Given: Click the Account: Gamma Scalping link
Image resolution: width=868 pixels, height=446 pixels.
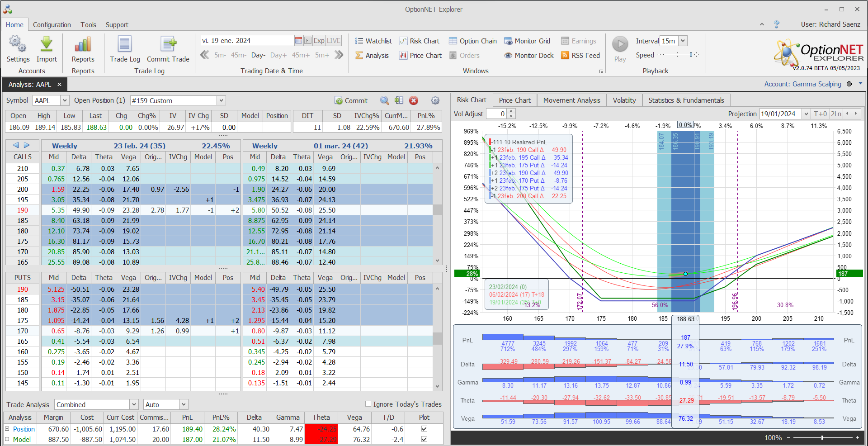Looking at the screenshot, I should [x=802, y=84].
